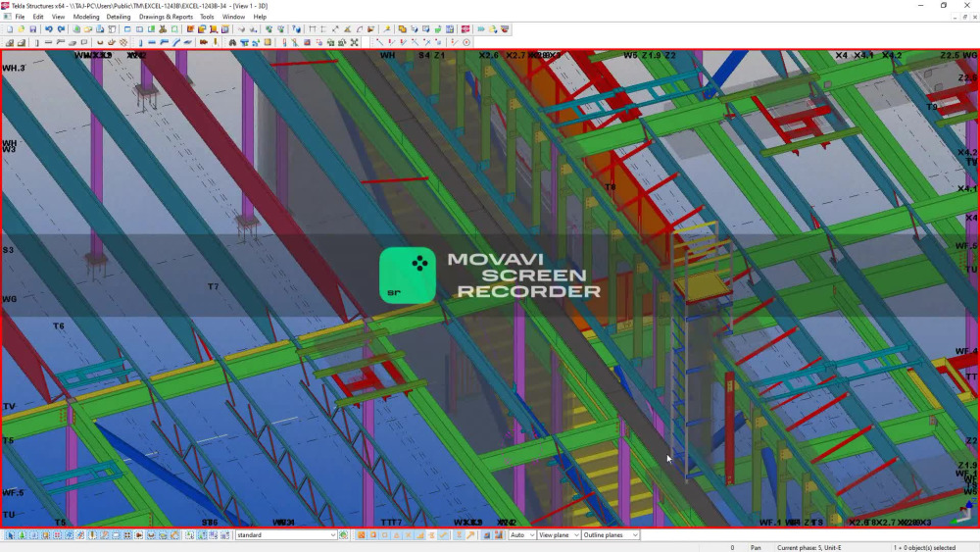The height and width of the screenshot is (552, 980).
Task: Toggle snap to any position
Action: (x=444, y=535)
